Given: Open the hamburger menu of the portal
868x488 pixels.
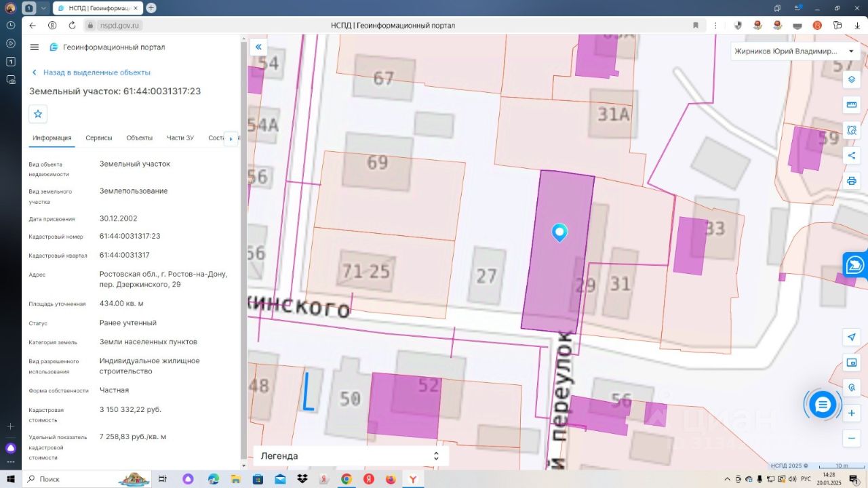Looking at the screenshot, I should coord(35,47).
